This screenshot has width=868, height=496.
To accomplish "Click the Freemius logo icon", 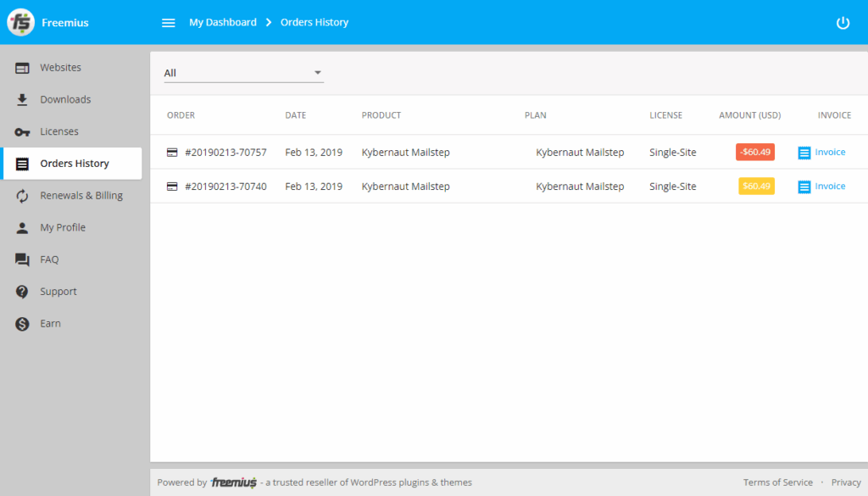I will click(21, 22).
